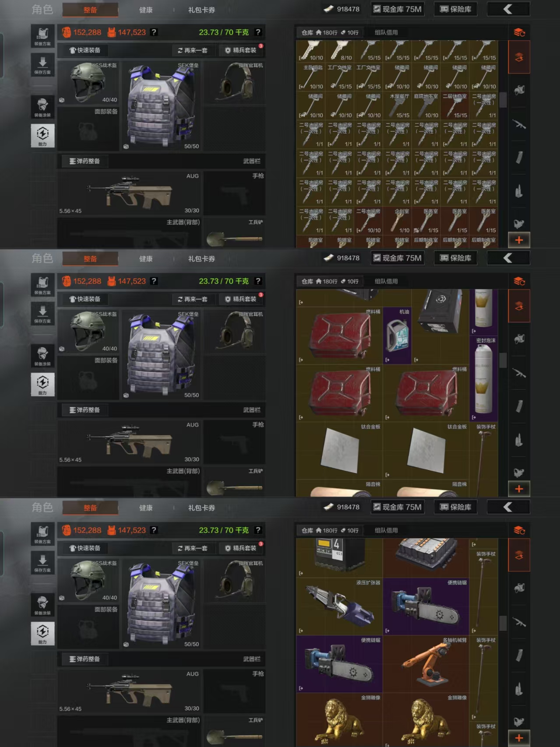Click the 企划室 key with 1/10 uses
Viewport: 560px width, 747px height.
pos(398,221)
